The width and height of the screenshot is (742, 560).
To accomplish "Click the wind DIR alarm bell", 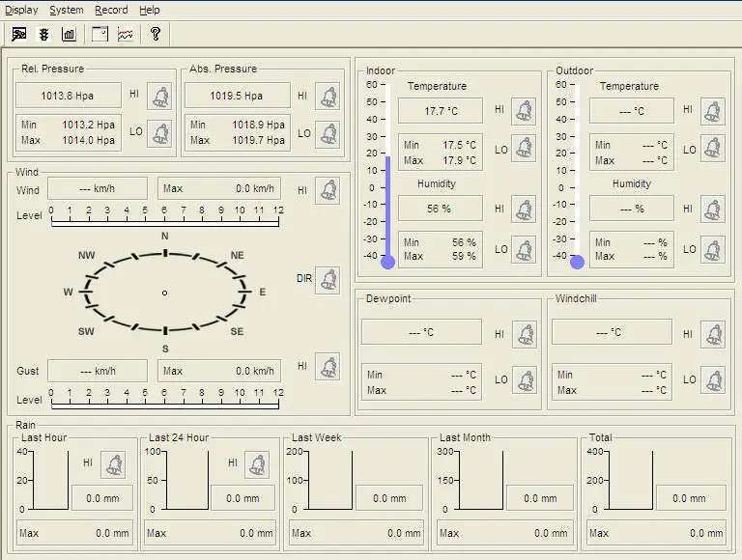I will click(328, 280).
